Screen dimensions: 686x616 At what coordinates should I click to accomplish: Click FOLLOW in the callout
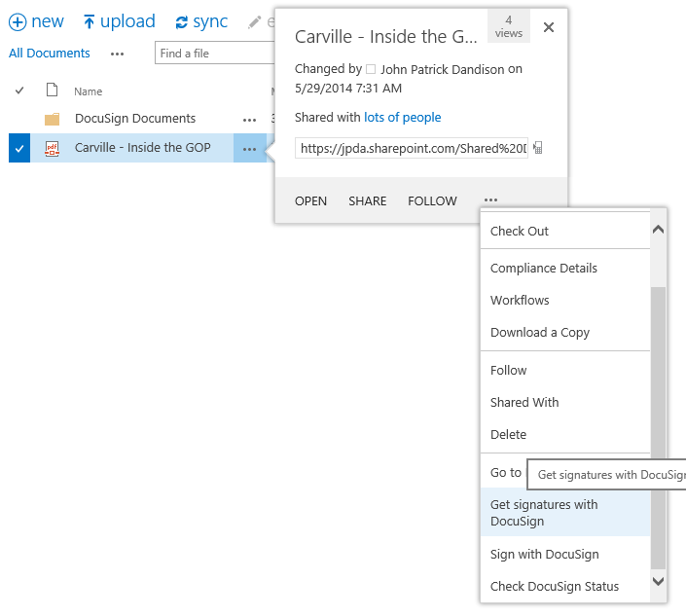(432, 200)
